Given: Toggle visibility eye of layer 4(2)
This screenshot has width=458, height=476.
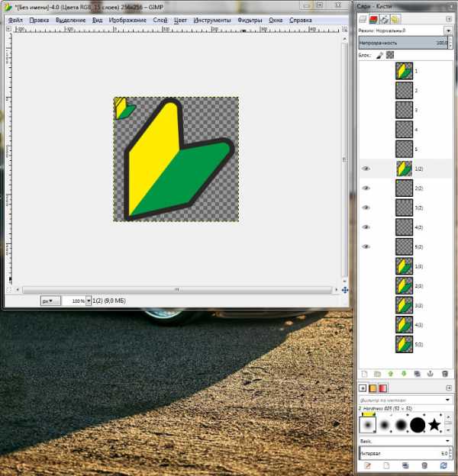Looking at the screenshot, I should coord(366,227).
